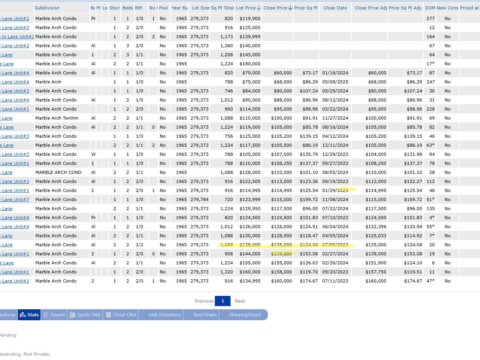
Task: Click the Quick CMA document icon
Action: point(72,315)
